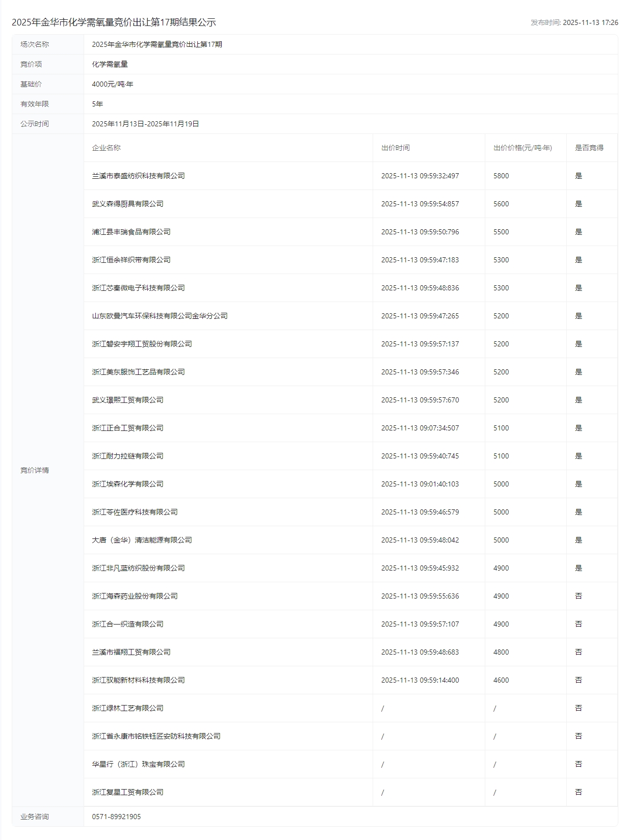Click the 业务咨询 row label

(35, 817)
